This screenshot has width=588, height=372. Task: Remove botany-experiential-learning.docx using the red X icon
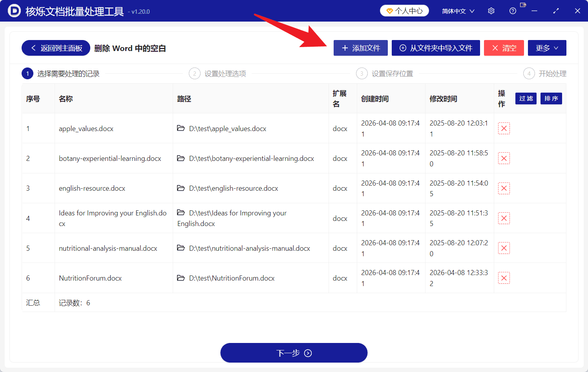coord(504,158)
